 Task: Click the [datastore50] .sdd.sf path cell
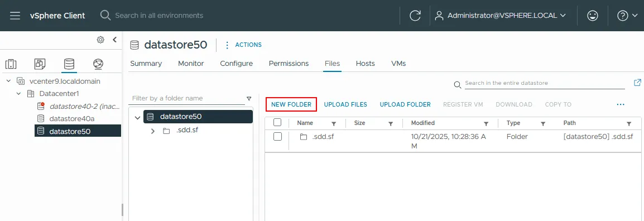(x=598, y=137)
